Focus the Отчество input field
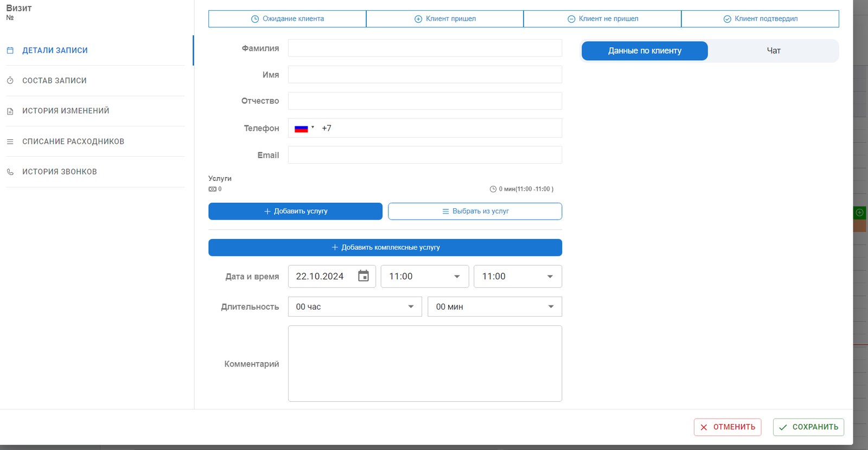The image size is (868, 450). click(425, 101)
